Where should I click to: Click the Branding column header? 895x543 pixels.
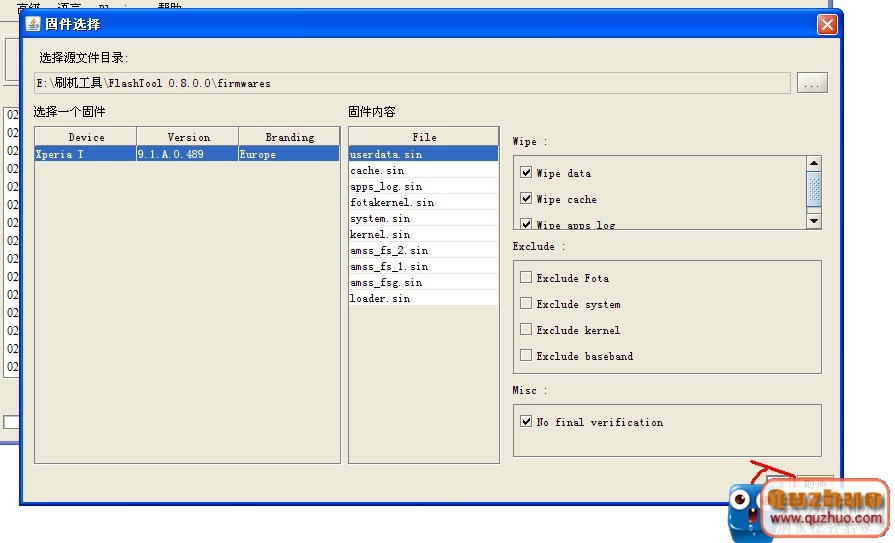click(289, 137)
